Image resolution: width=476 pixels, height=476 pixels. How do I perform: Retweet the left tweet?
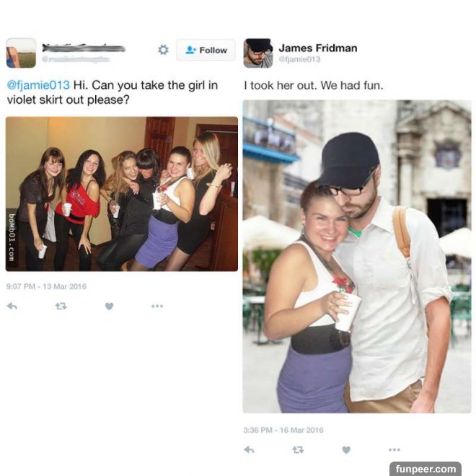(x=61, y=307)
